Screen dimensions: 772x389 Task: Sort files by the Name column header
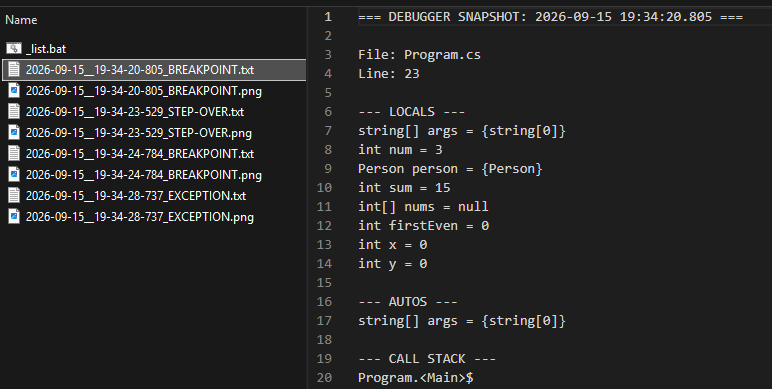(x=21, y=20)
